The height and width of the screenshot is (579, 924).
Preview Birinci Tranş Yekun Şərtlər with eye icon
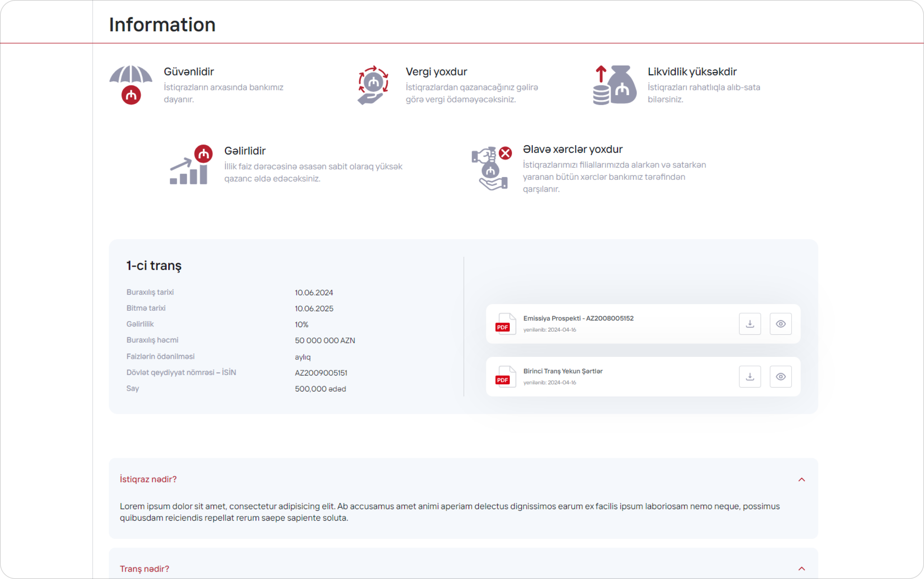point(780,377)
